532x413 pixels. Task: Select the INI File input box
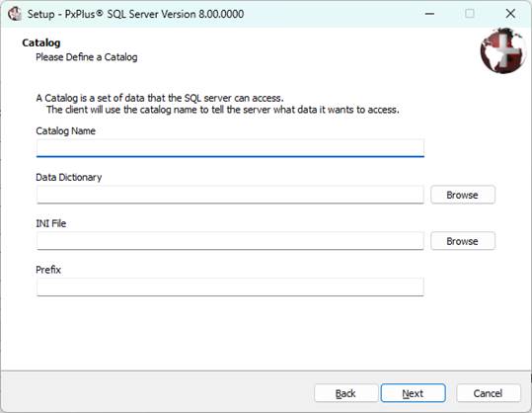(230, 241)
